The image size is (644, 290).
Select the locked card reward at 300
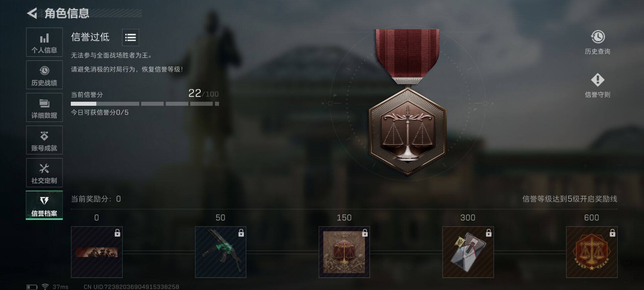[x=468, y=252]
